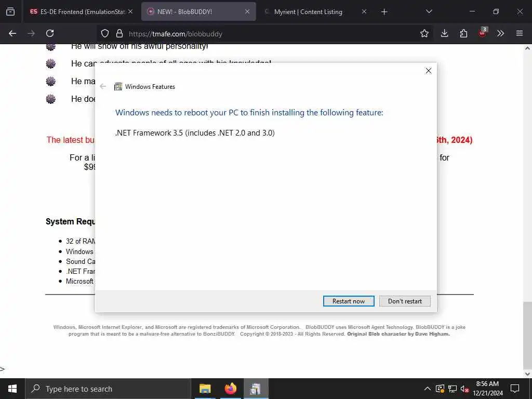Click the tracking protection shield icon

click(x=105, y=33)
